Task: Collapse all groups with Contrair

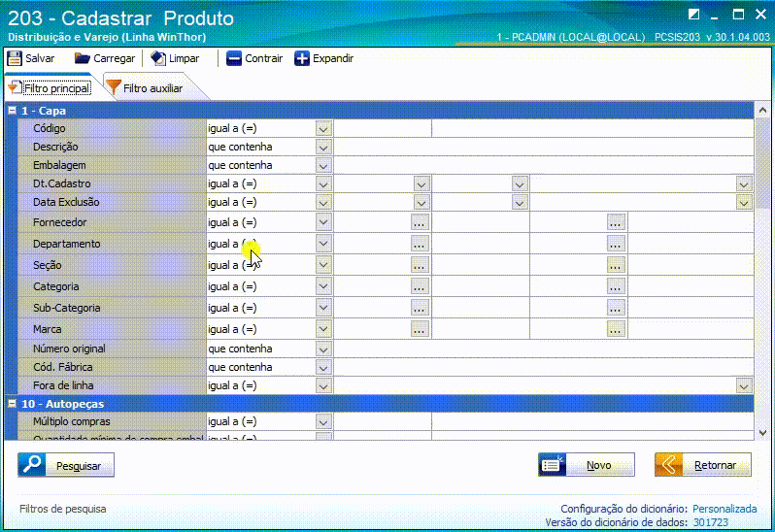Action: coord(254,58)
